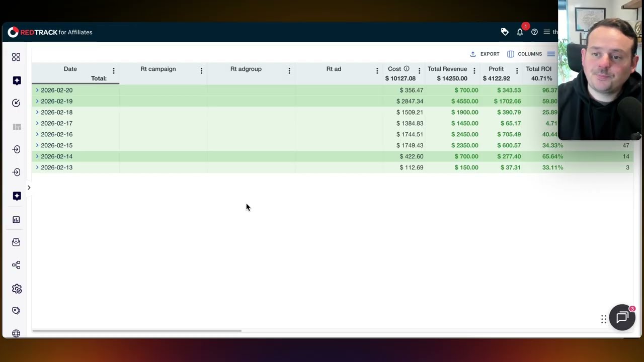
Task: Click the tags icon in top bar
Action: [505, 32]
